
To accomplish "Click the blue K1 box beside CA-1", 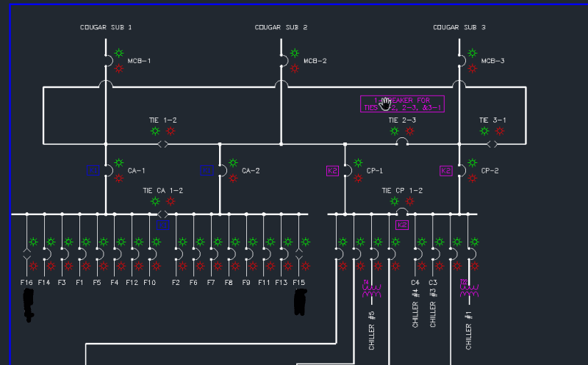I will coord(93,170).
